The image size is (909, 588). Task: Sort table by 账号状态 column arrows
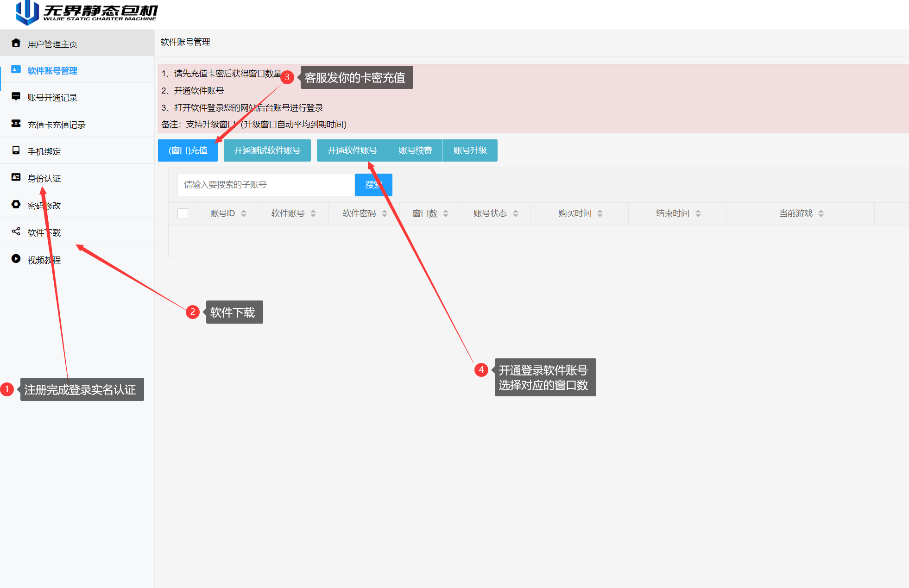pyautogui.click(x=516, y=213)
